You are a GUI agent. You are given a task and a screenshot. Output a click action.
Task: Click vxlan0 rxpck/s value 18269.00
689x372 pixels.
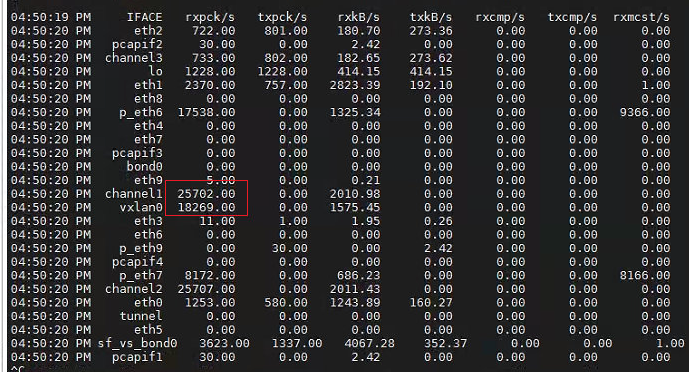207,207
